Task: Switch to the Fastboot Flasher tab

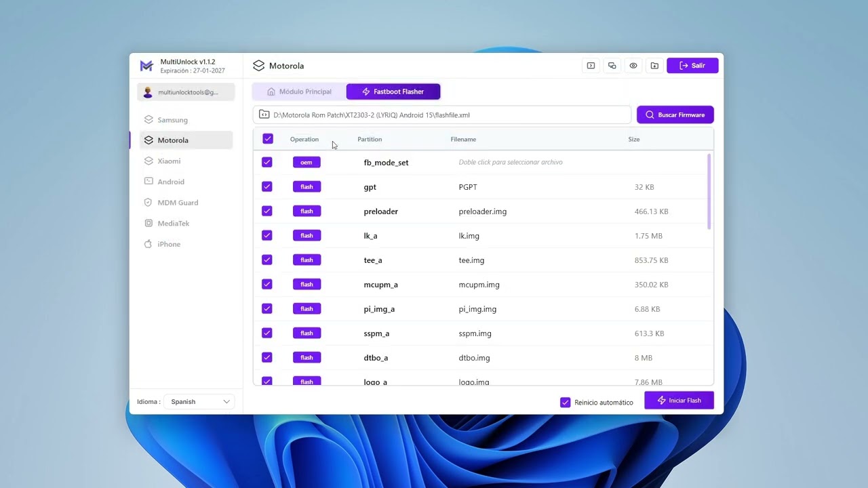Action: coord(393,91)
